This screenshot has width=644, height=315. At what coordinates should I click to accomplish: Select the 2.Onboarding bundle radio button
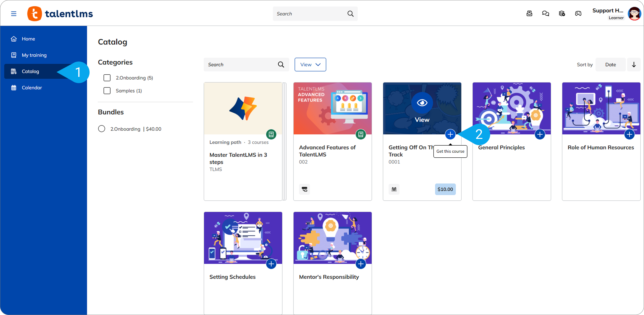(102, 129)
